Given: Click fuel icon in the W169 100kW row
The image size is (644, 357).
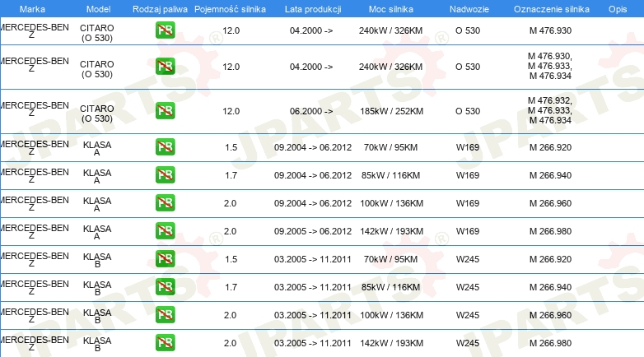Looking at the screenshot, I should point(165,202).
